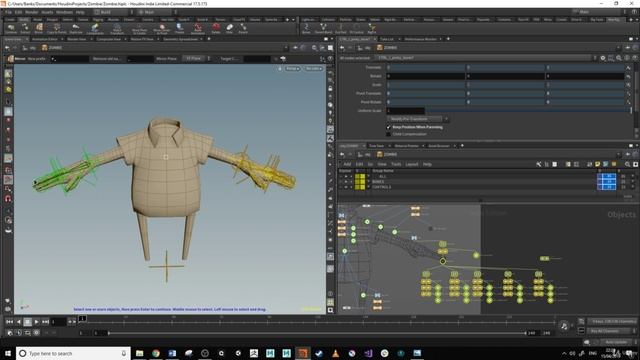Image resolution: width=640 pixels, height=360 pixels.
Task: Open the No cam dropdown in viewport
Action: tap(313, 69)
